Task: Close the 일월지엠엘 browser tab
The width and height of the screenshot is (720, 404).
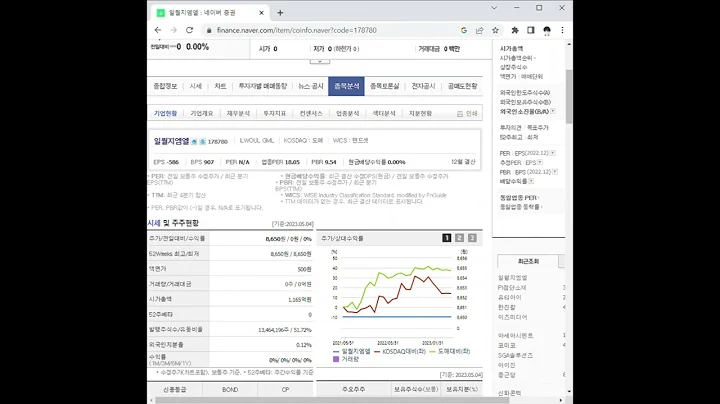Action: (x=261, y=13)
